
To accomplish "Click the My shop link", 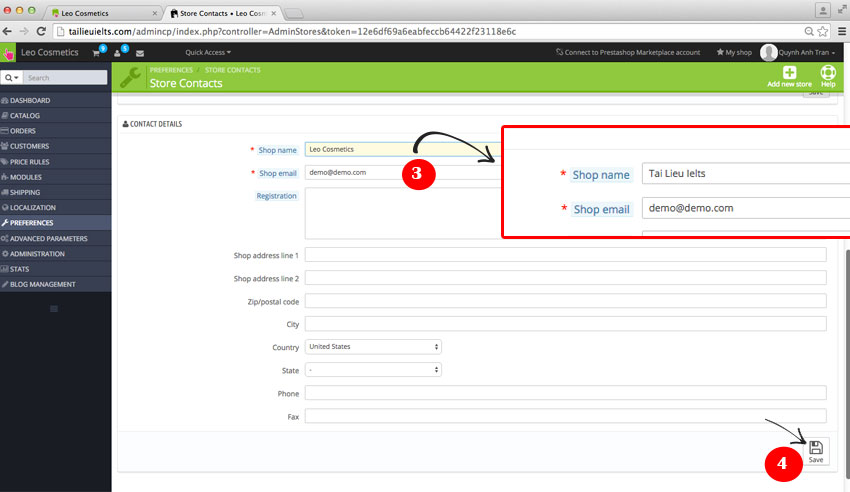I will (734, 52).
